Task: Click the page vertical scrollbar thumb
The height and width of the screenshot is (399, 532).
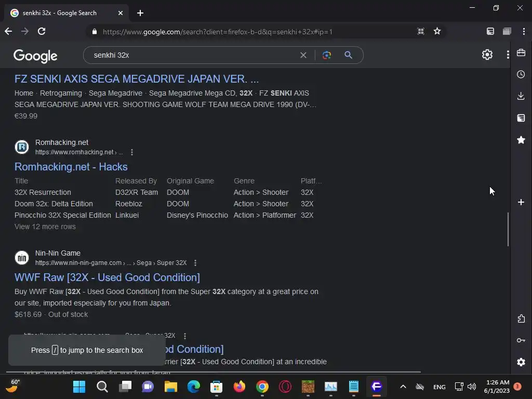Action: pyautogui.click(x=508, y=229)
